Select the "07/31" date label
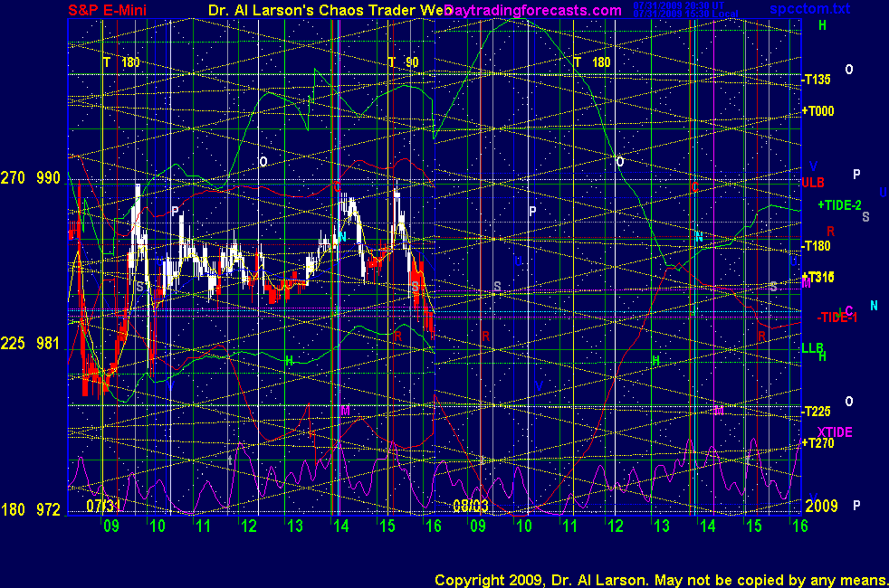889x588 pixels. click(x=103, y=506)
